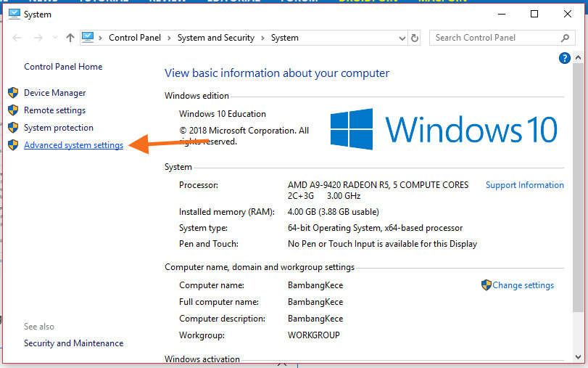
Task: Select System and Security breadcrumb
Action: coord(215,38)
